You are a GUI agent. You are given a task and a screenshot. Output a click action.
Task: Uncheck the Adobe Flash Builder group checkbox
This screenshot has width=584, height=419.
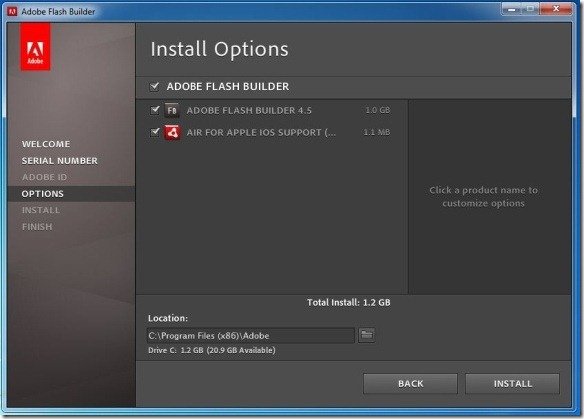(154, 87)
